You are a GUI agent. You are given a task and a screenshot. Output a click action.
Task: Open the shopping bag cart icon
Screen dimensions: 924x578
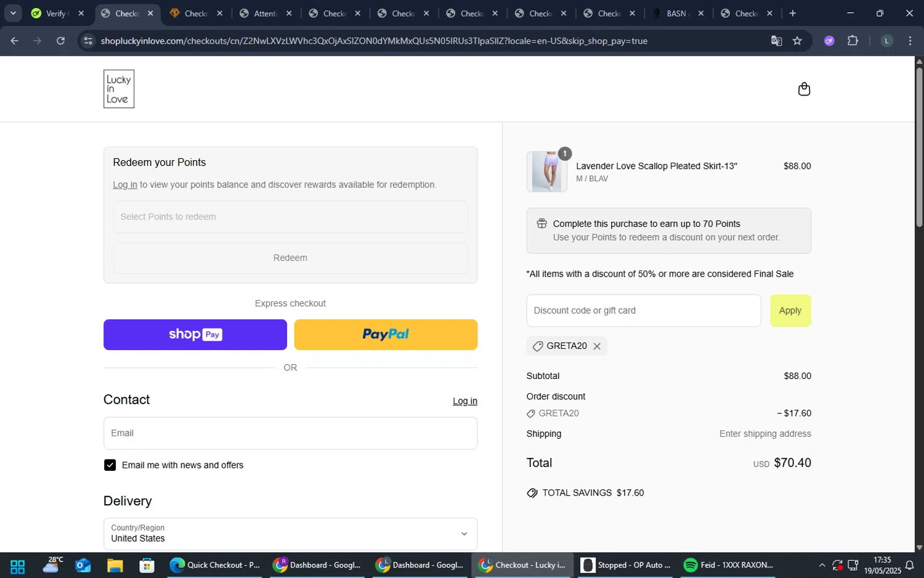click(804, 89)
